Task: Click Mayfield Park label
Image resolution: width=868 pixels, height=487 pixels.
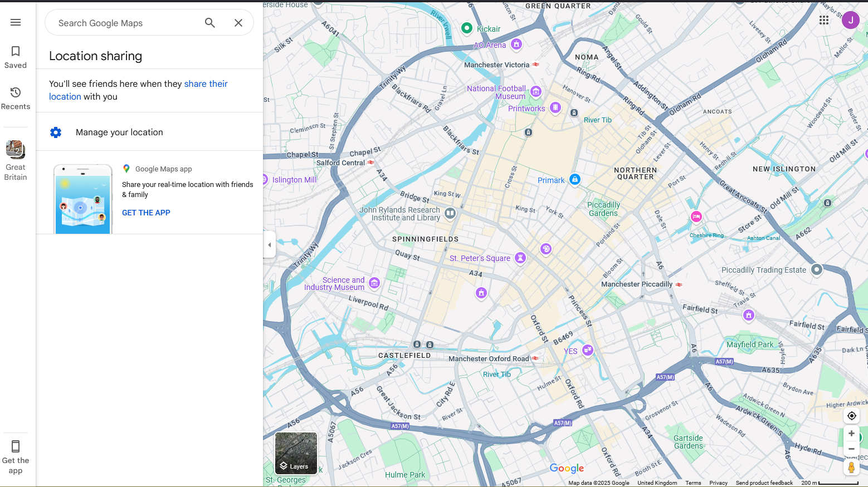Action: pyautogui.click(x=750, y=345)
